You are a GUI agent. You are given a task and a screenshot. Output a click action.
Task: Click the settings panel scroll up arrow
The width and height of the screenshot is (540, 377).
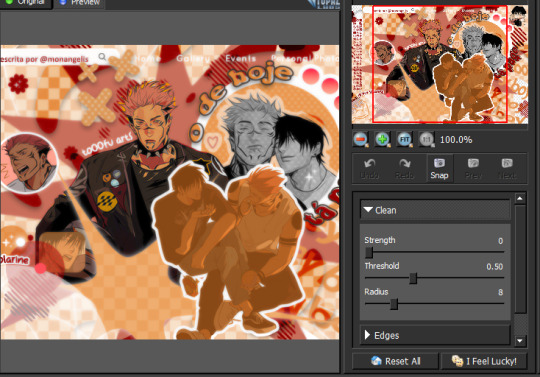pos(520,198)
